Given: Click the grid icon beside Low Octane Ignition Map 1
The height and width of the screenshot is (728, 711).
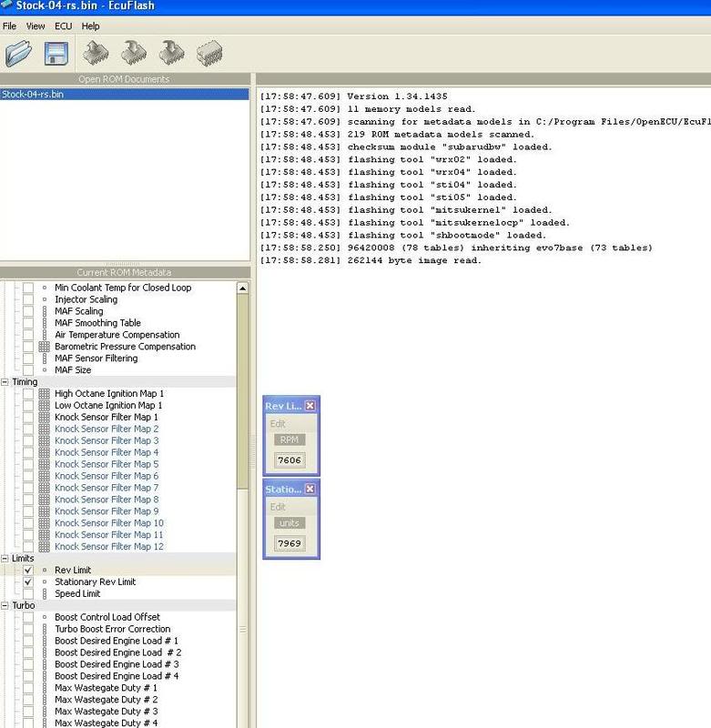Looking at the screenshot, I should click(x=44, y=405).
